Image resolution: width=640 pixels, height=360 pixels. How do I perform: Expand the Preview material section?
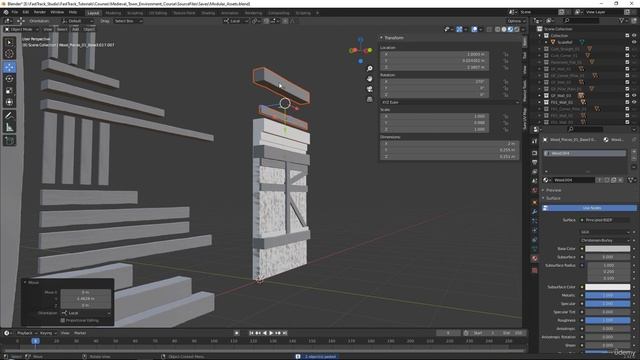(552, 190)
